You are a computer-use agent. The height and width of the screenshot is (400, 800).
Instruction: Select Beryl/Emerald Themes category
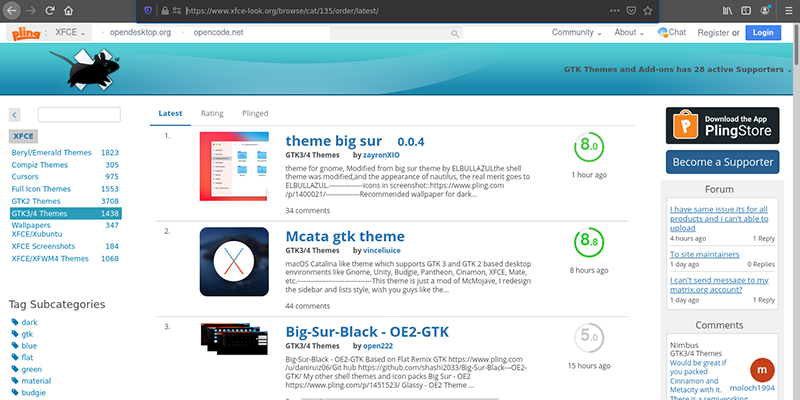coord(52,153)
